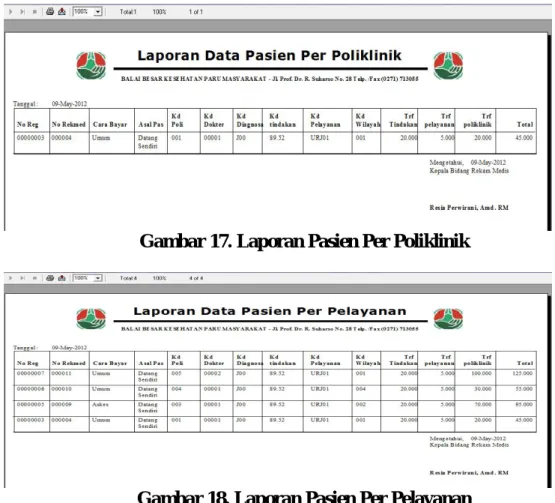
Task: Click the 'Umum' cell in the Poliklinik table
Action: point(101,138)
